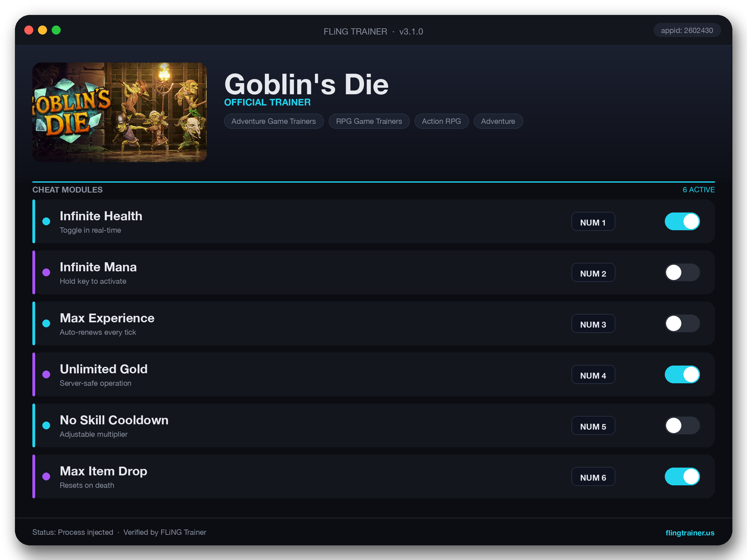Click the purple dot beside Infinite Mana
Image resolution: width=747 pixels, height=560 pixels.
tap(46, 273)
